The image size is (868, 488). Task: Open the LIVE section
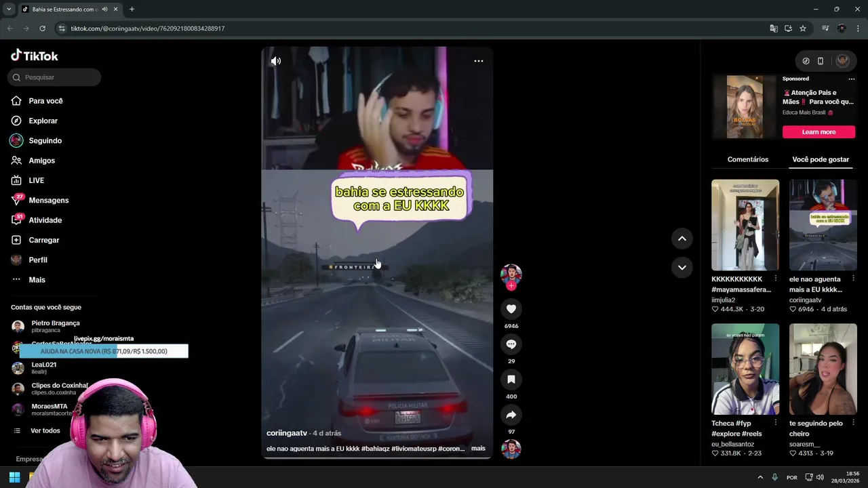tap(36, 180)
